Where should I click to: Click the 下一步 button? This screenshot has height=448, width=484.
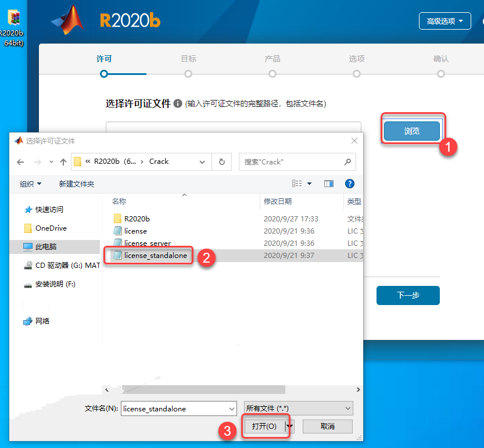(x=408, y=295)
